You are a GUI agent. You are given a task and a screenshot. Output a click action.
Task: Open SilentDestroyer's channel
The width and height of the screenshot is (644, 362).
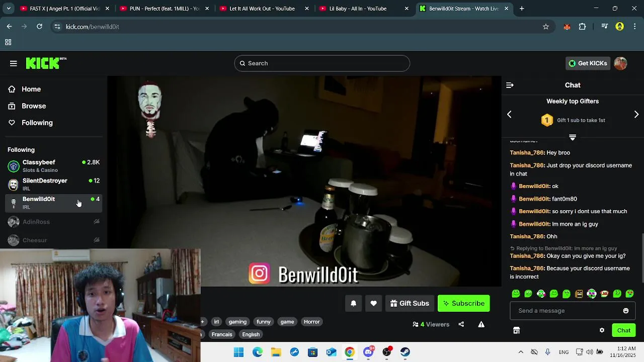[x=53, y=184]
